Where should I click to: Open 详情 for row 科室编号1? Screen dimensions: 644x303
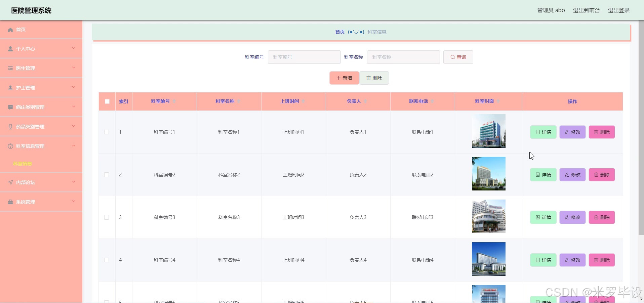[x=543, y=132]
